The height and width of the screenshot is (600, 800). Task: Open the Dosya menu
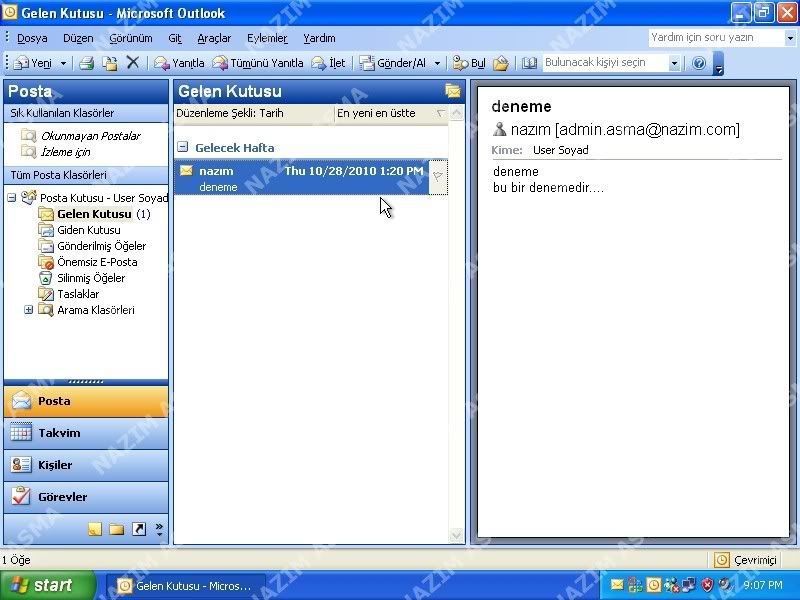[32, 38]
